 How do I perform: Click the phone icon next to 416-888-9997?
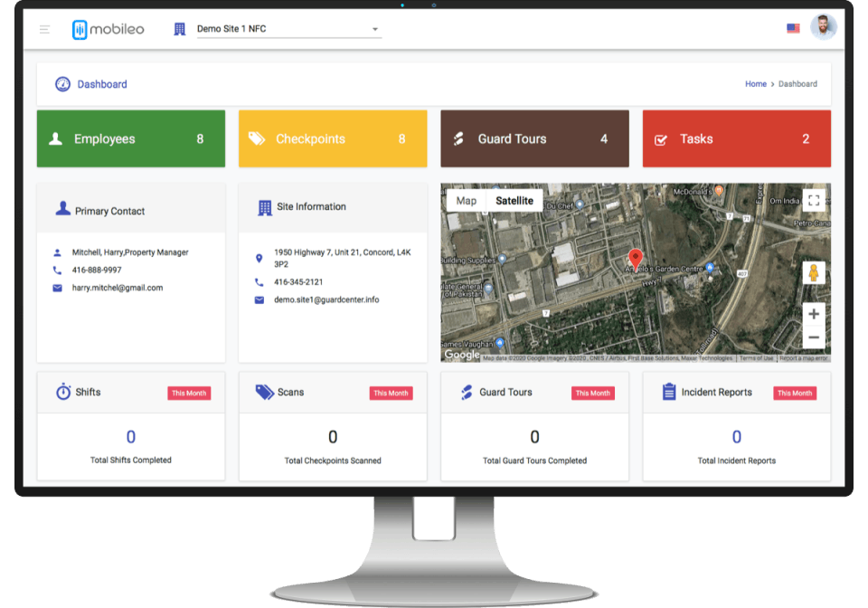tap(57, 271)
